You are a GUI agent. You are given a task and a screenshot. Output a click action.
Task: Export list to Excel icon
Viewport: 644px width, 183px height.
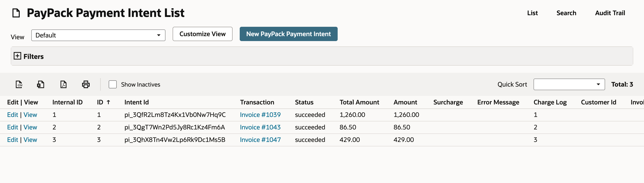[41, 84]
